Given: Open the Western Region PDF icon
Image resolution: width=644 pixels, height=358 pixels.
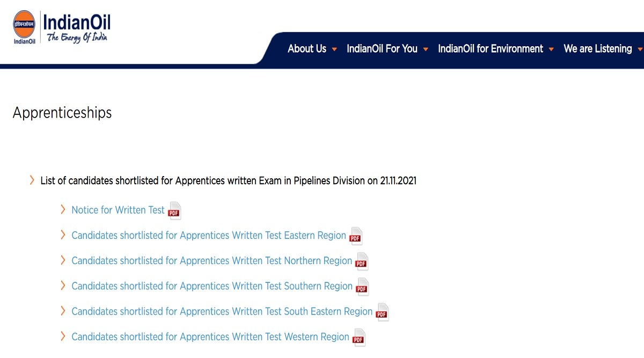Looking at the screenshot, I should 358,338.
